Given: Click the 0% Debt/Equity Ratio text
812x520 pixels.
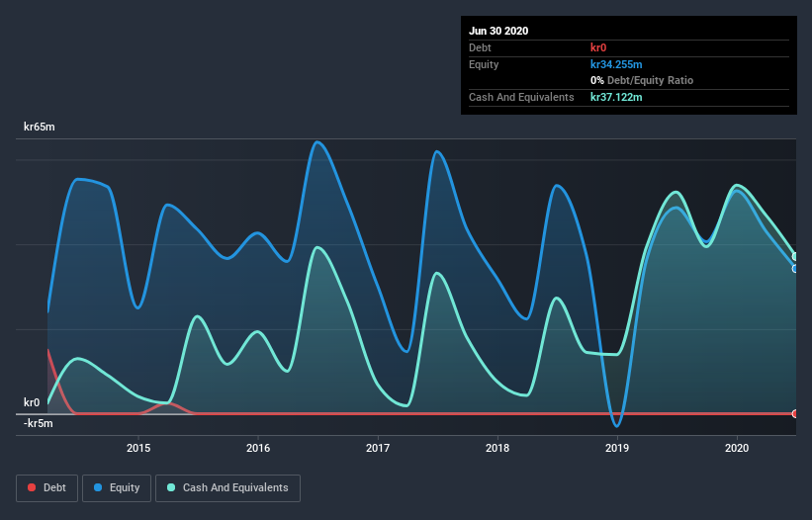Looking at the screenshot, I should click(x=642, y=81).
